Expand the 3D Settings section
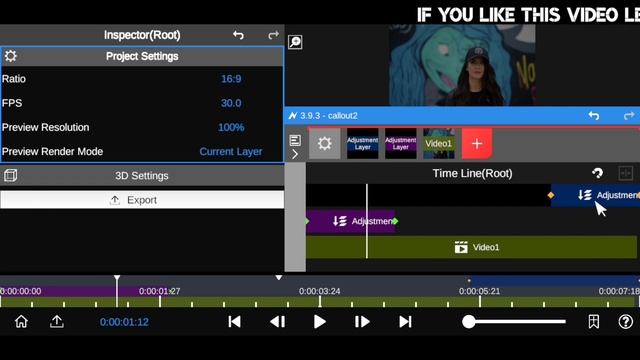The width and height of the screenshot is (640, 360). (142, 176)
